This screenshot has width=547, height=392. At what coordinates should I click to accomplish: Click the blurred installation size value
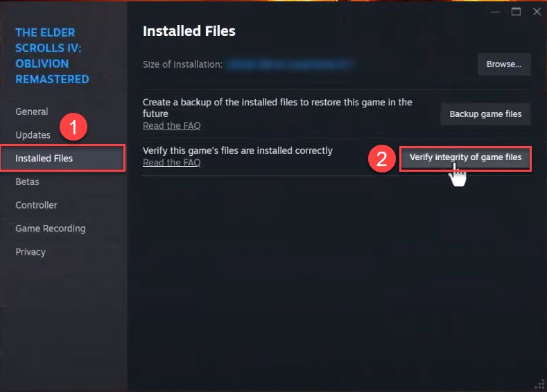coord(290,64)
